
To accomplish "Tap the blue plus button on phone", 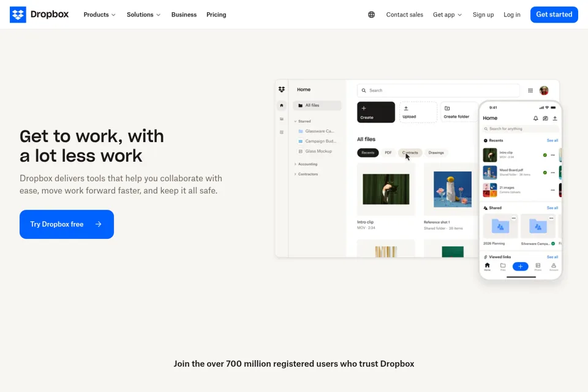I will (x=521, y=266).
